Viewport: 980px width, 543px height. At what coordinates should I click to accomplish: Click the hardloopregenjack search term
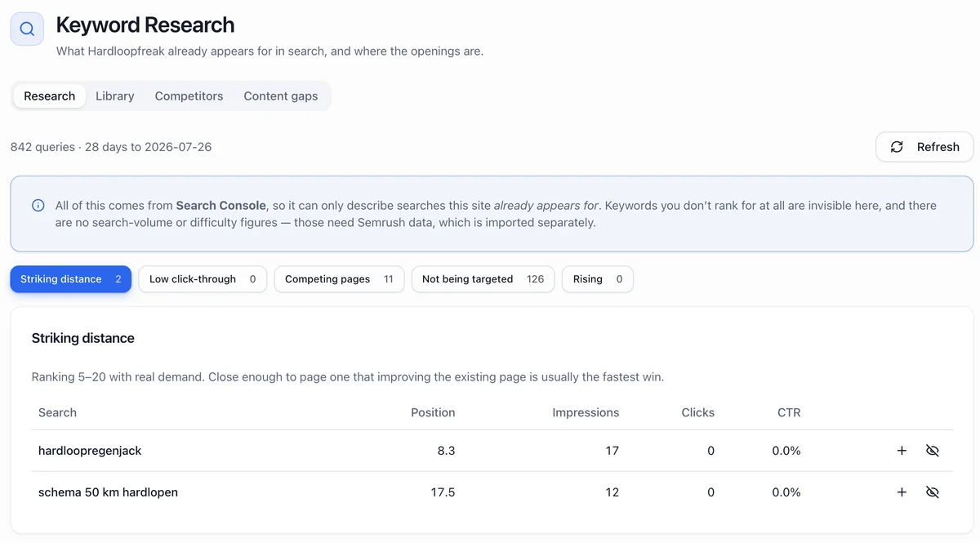coord(90,451)
